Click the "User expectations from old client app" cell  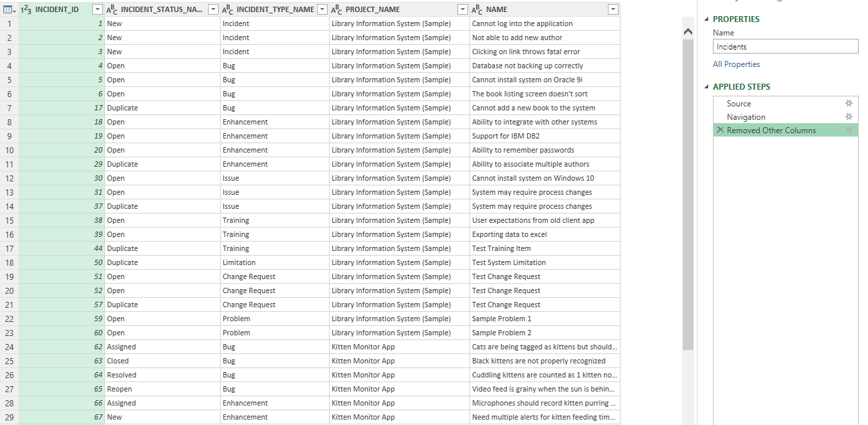[544, 220]
